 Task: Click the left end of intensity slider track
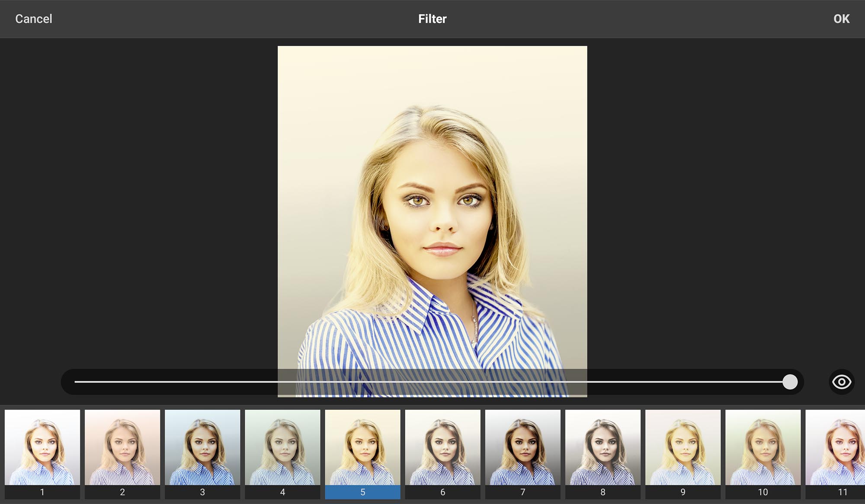pos(77,382)
